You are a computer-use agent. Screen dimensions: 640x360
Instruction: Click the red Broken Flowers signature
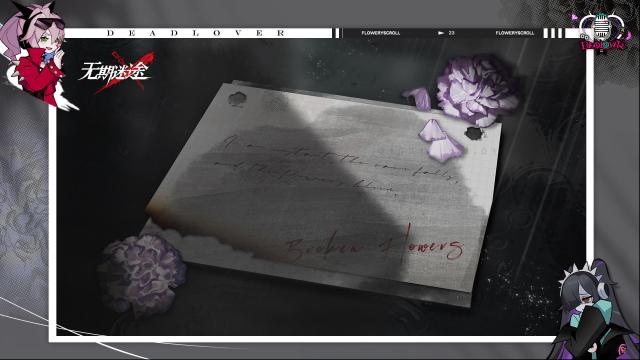tap(375, 245)
